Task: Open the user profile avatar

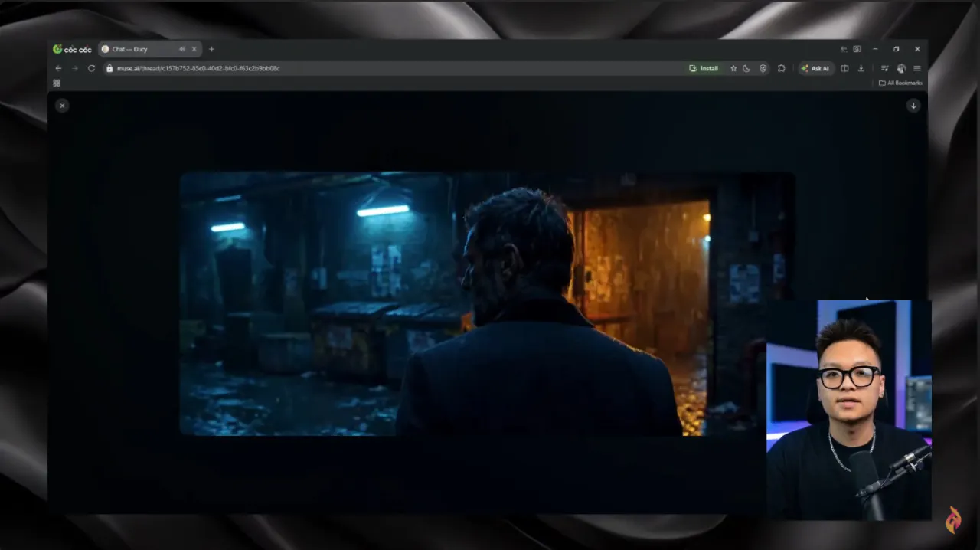Action: coord(901,68)
